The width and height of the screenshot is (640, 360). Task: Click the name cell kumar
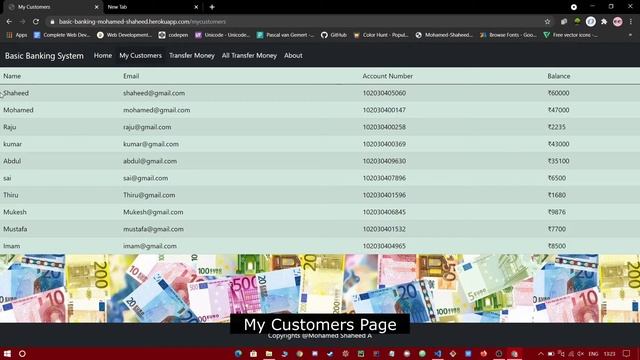[x=13, y=144]
